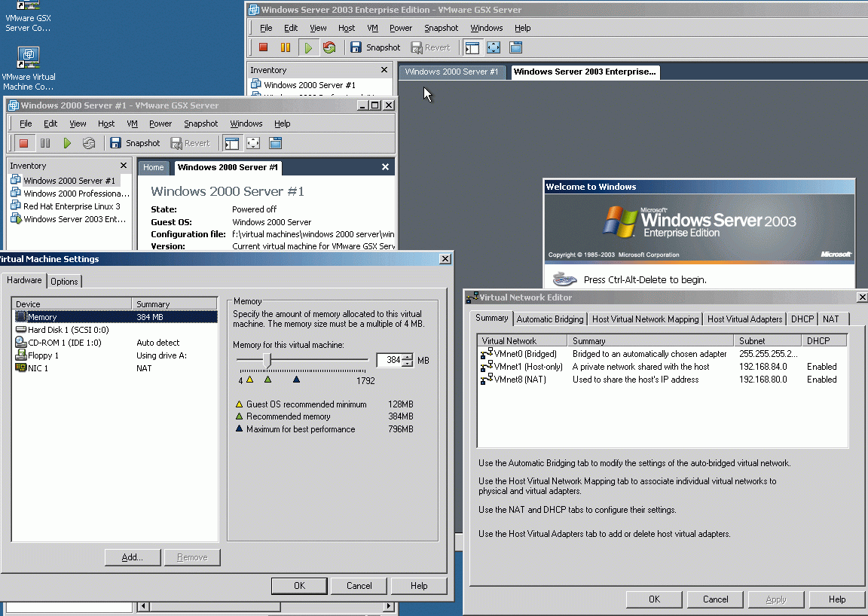Click the full screen icon in Windows 2000 Server toolbar
Viewport: 868px width, 616px height.
pyautogui.click(x=253, y=143)
